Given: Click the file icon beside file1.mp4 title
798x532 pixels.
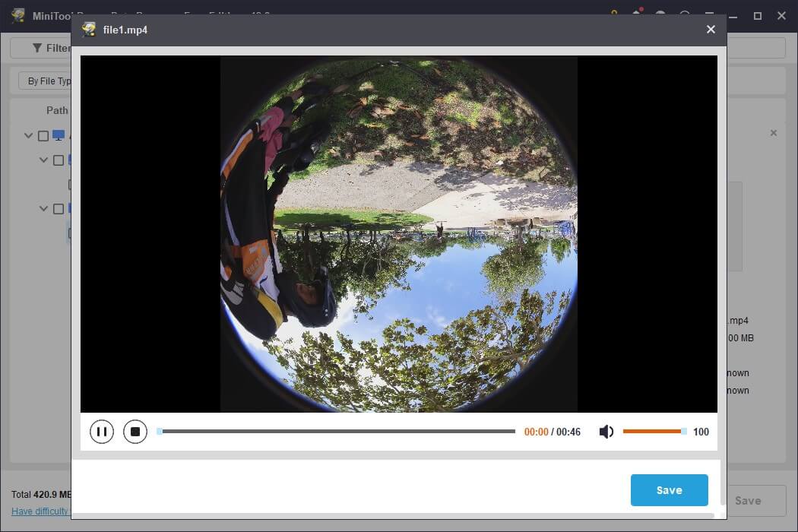Looking at the screenshot, I should click(x=87, y=30).
